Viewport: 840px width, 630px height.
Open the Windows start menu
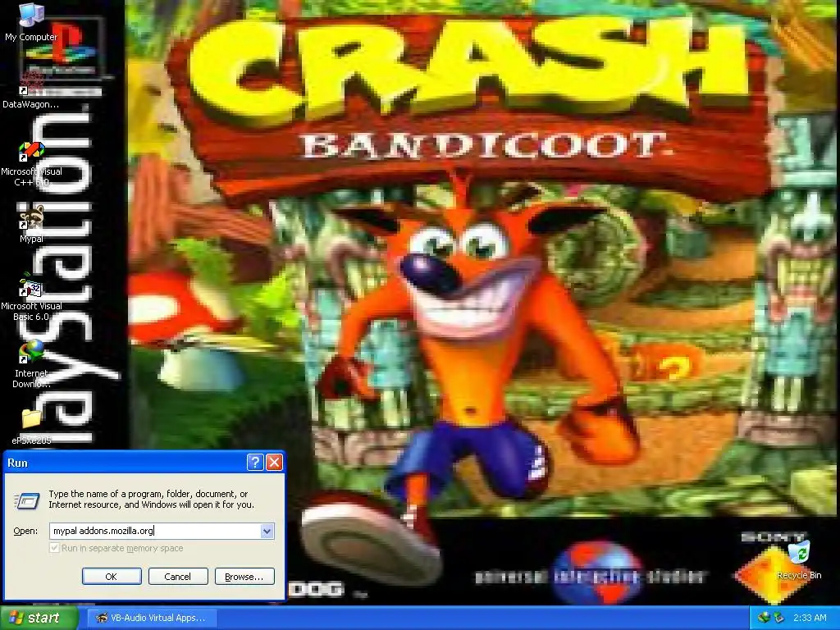pos(39,618)
